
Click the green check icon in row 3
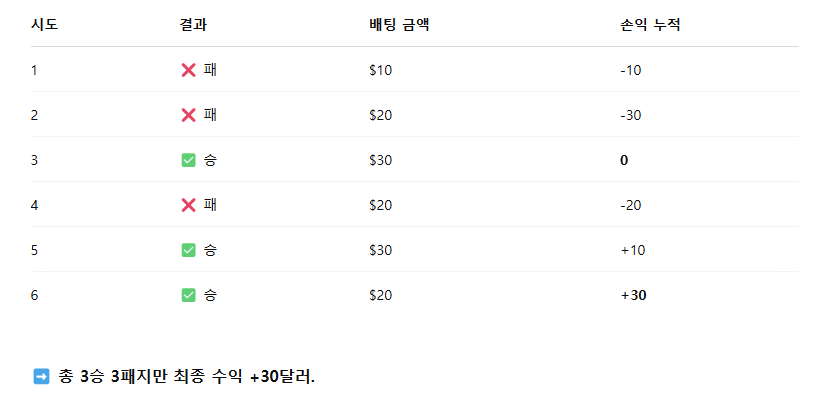[x=188, y=160]
